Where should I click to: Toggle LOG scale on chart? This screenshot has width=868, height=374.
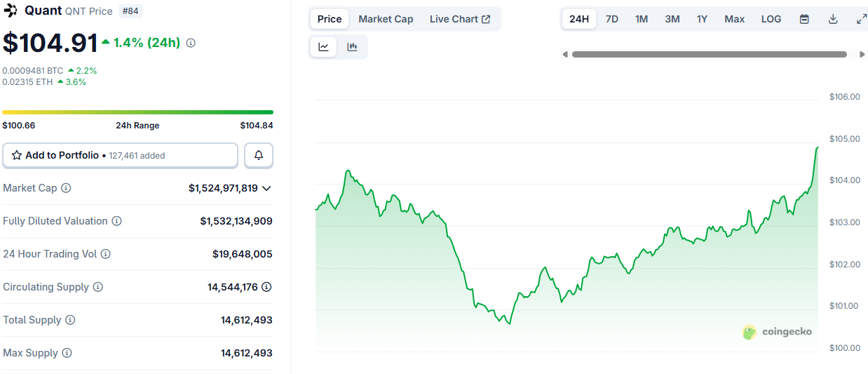coord(771,19)
